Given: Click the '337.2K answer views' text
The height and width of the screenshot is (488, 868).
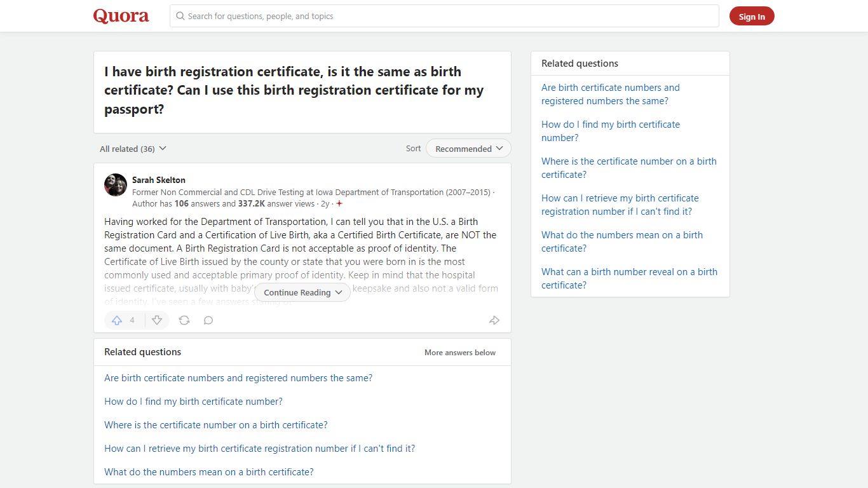Looking at the screenshot, I should click(276, 204).
